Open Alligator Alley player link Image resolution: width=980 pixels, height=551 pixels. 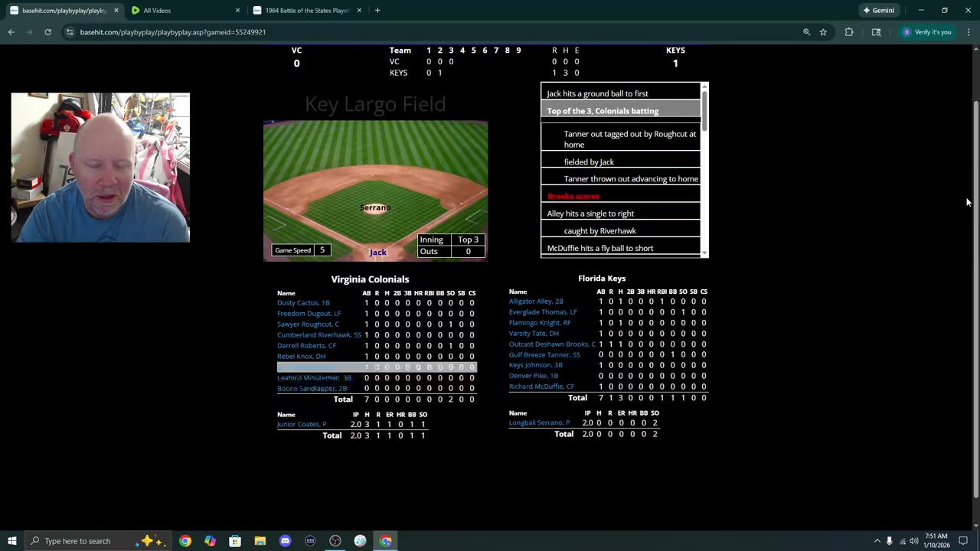click(536, 302)
